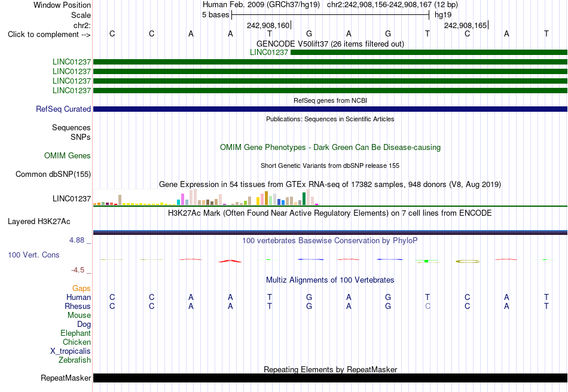Click the RefSeq Curated label
The height and width of the screenshot is (392, 568).
pyautogui.click(x=63, y=109)
